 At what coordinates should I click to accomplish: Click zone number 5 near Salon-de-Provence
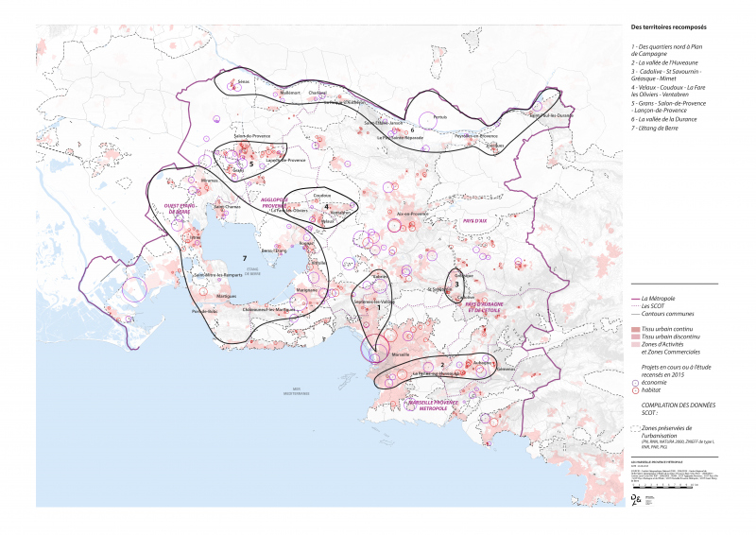[251, 164]
